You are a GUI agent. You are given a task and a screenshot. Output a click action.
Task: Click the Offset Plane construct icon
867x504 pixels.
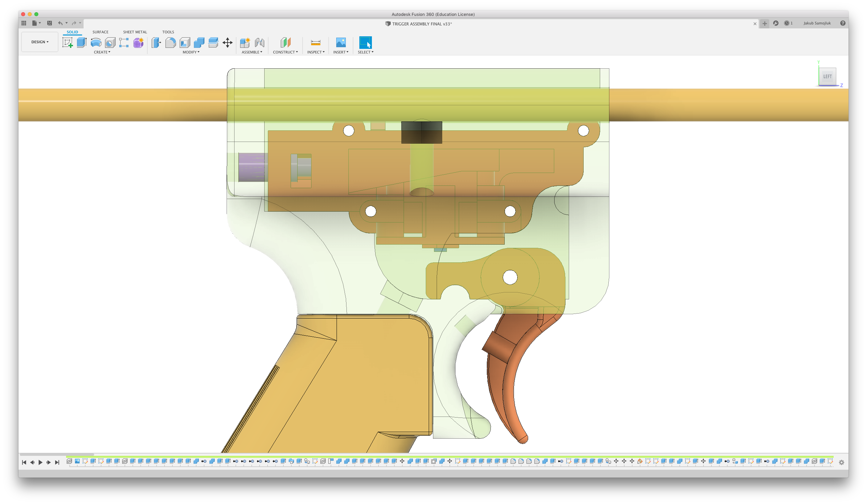tap(286, 43)
